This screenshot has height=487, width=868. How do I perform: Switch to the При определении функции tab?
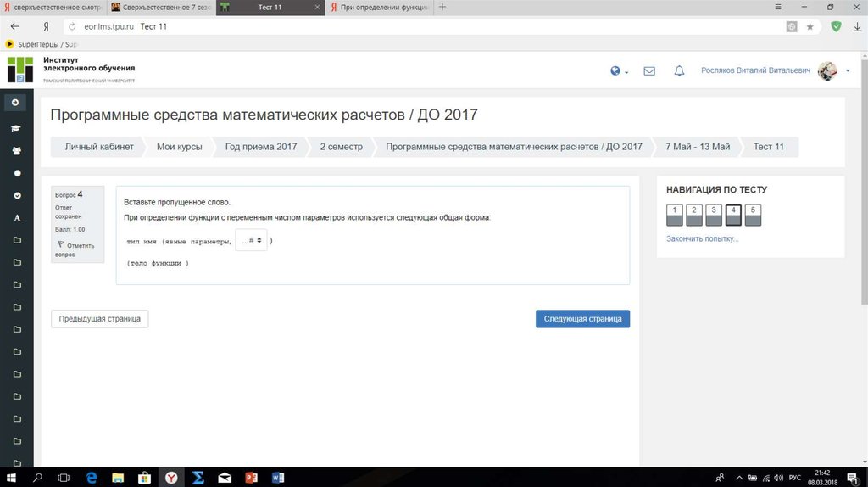tap(380, 7)
